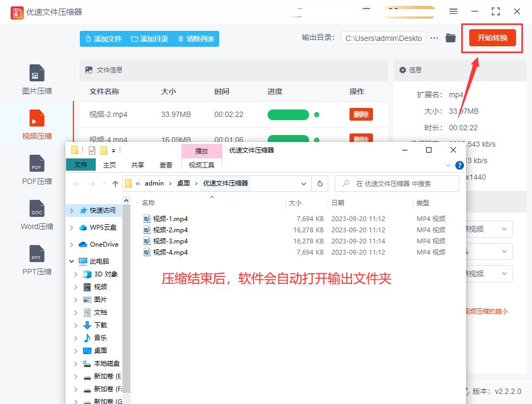Viewport: 532px width, 404px height.
Task: Click the output directory path field
Action: click(384, 38)
